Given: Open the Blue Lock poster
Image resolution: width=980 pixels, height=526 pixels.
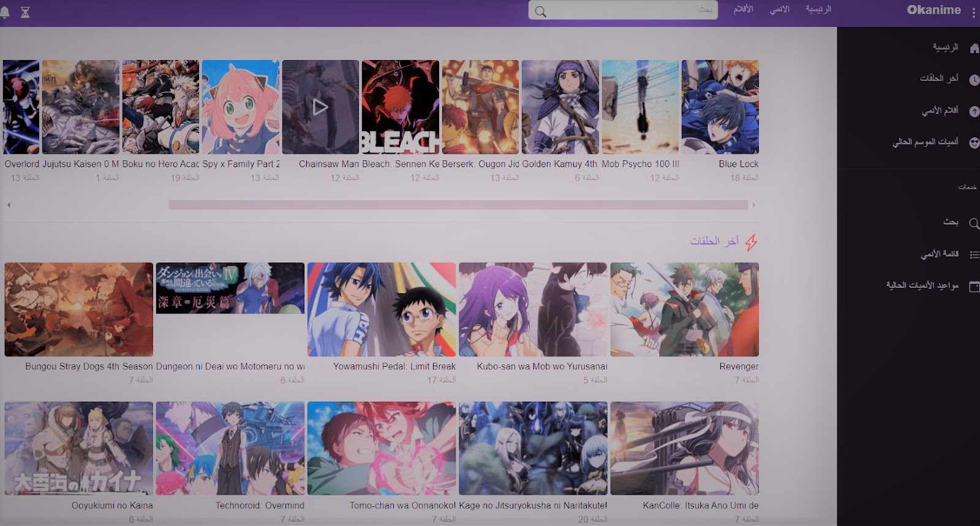Looking at the screenshot, I should (720, 107).
